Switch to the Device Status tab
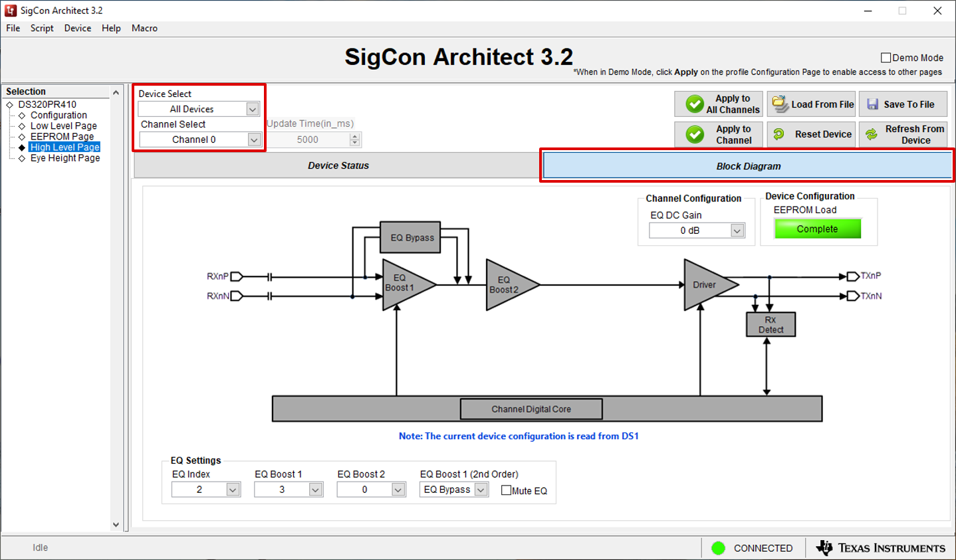Image resolution: width=956 pixels, height=560 pixels. [x=338, y=165]
